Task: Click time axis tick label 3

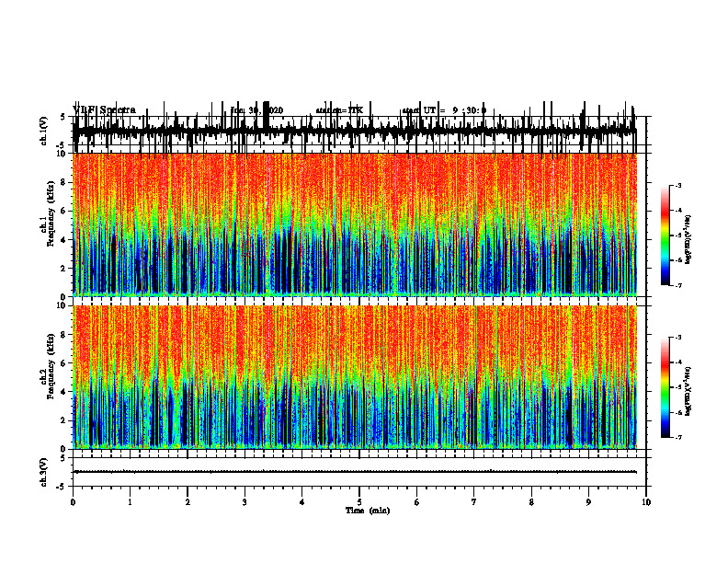Action: [245, 502]
